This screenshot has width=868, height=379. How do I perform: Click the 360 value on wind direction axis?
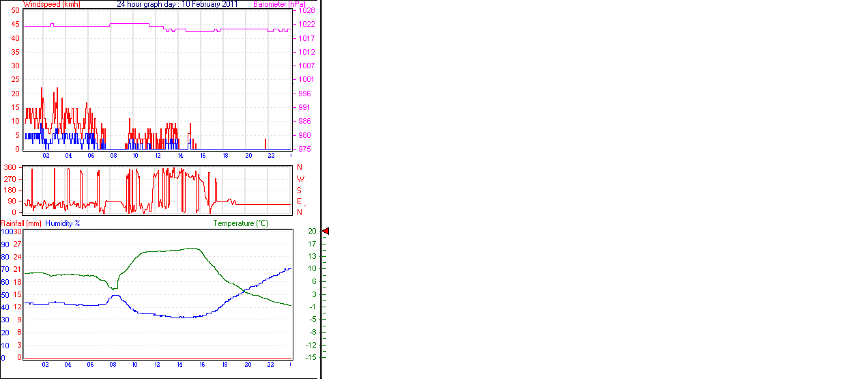click(x=10, y=167)
